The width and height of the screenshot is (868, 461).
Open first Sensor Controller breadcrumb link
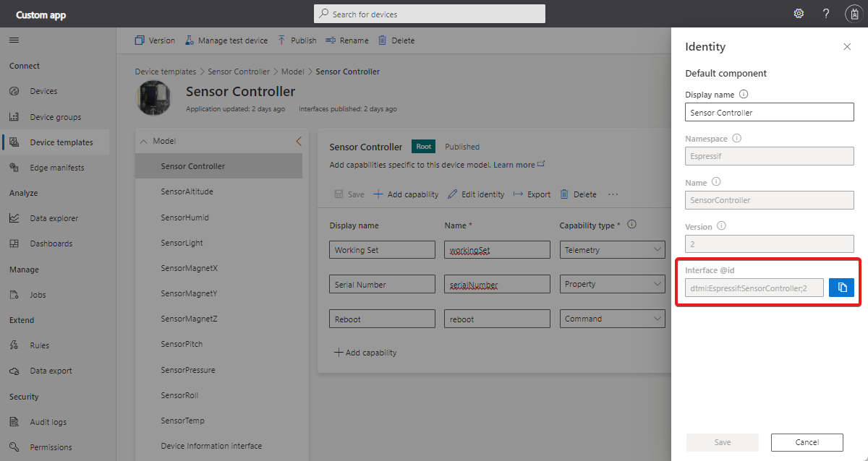239,72
